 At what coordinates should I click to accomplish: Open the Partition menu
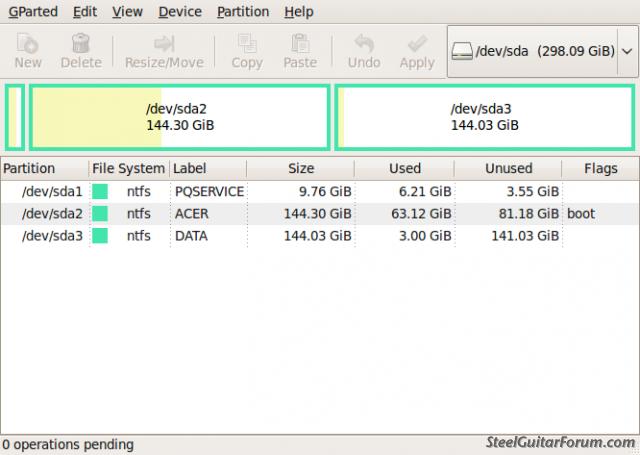243,12
